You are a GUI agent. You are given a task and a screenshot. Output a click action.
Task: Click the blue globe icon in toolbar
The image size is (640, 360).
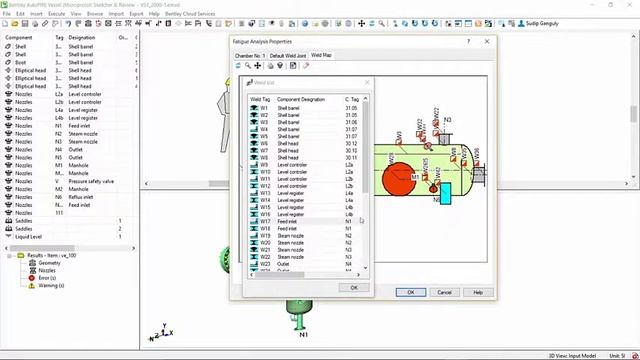click(305, 24)
